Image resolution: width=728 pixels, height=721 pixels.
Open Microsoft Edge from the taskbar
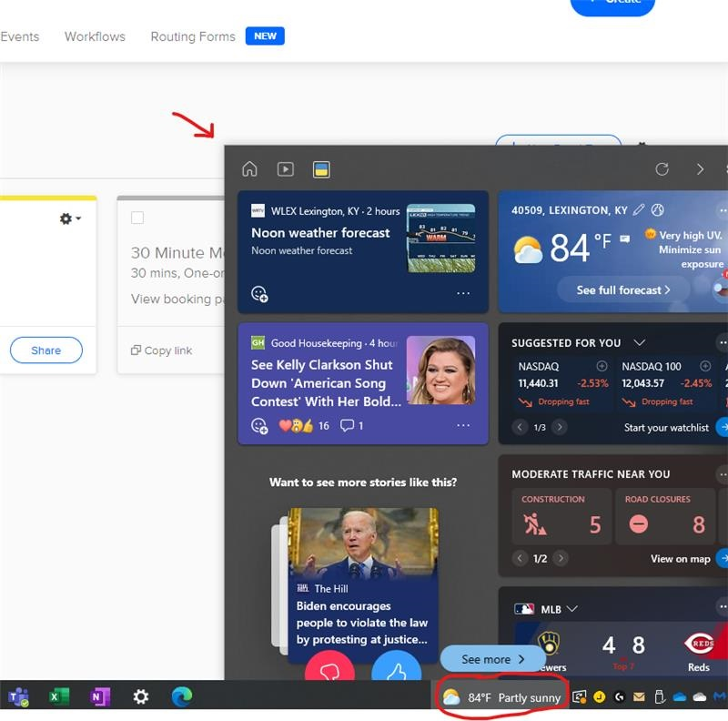point(181,696)
